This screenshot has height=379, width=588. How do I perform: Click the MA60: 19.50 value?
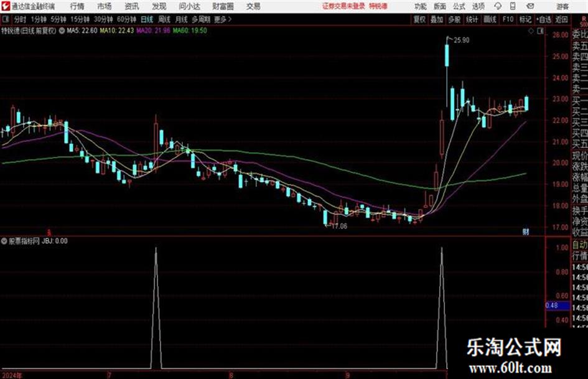[190, 30]
